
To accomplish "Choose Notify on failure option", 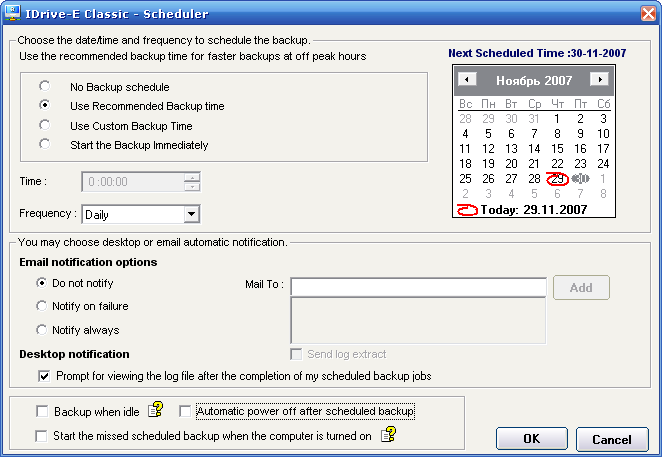I will (x=41, y=305).
